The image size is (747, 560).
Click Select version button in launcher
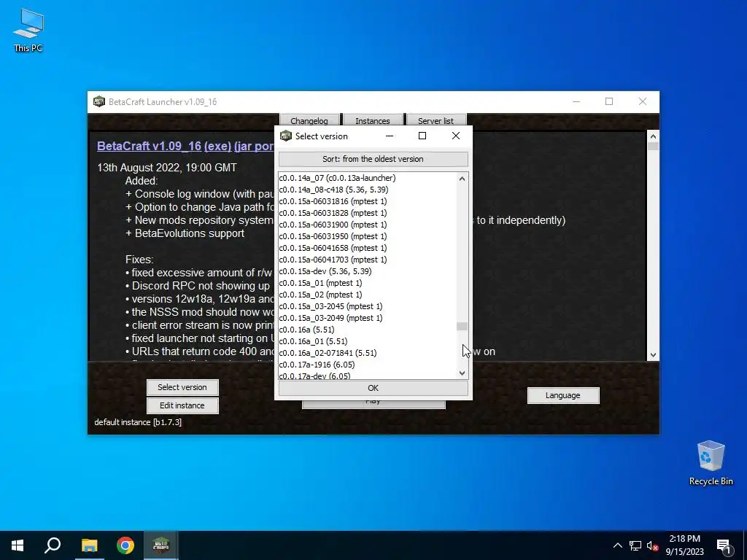click(182, 387)
